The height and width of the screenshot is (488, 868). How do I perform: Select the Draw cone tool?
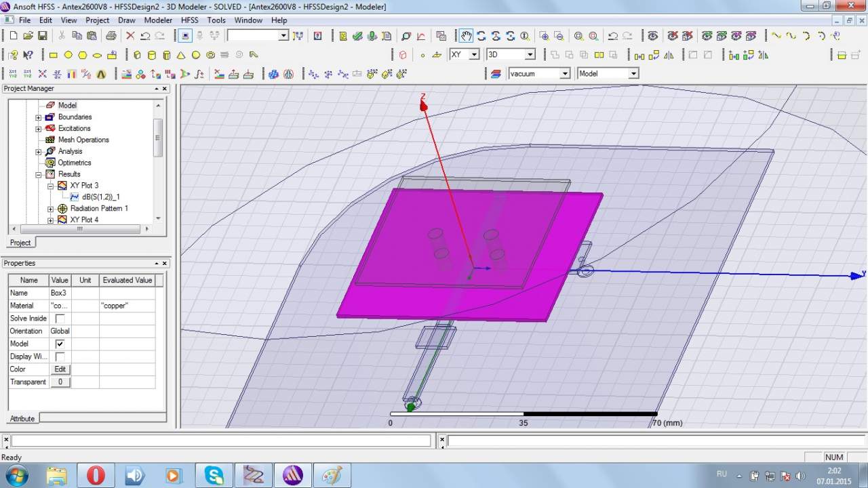tap(181, 55)
